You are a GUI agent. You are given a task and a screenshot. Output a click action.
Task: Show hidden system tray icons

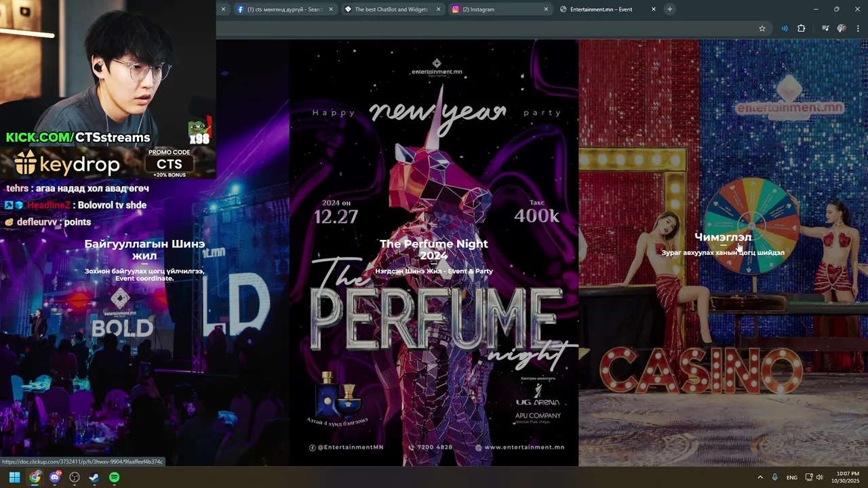tap(760, 477)
